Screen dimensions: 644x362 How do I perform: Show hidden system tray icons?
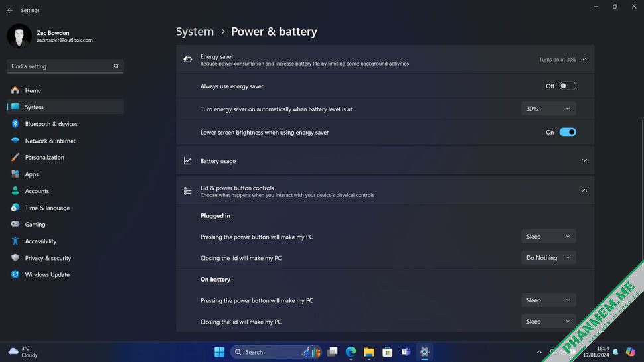point(539,352)
